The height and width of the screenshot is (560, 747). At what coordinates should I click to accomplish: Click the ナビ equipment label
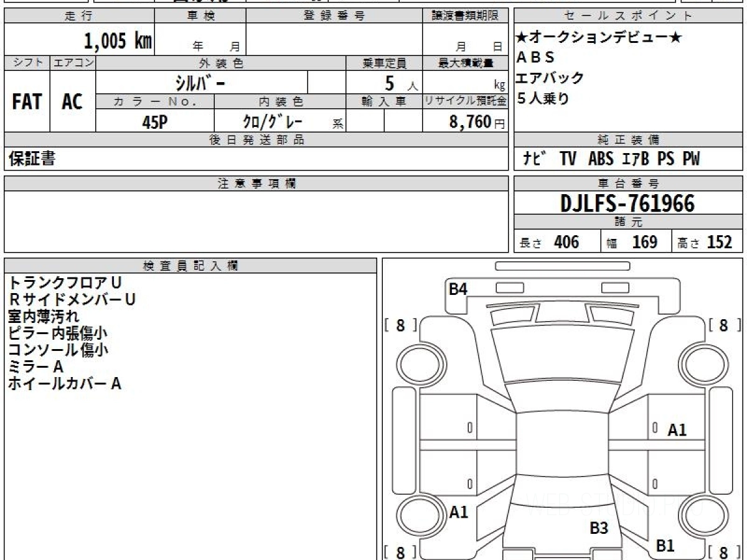tap(535, 159)
